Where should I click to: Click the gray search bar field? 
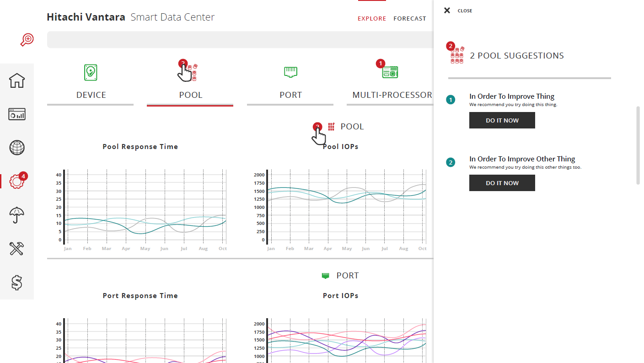pos(240,40)
